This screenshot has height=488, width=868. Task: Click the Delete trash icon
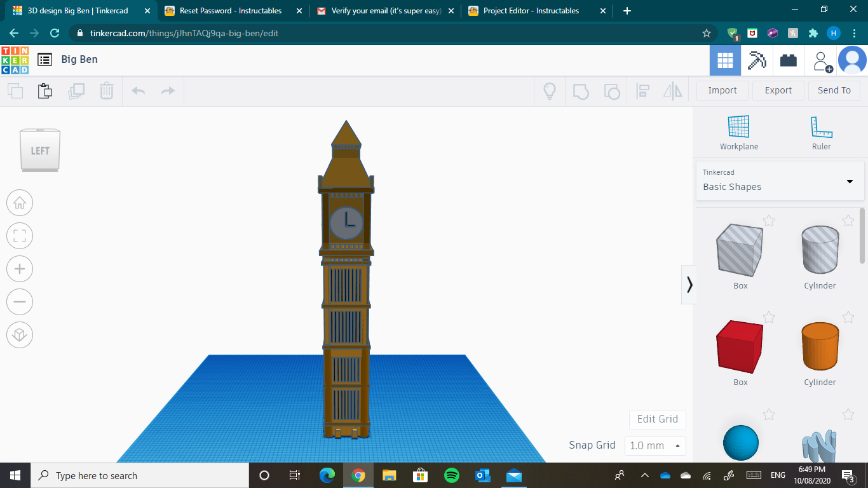pyautogui.click(x=107, y=91)
